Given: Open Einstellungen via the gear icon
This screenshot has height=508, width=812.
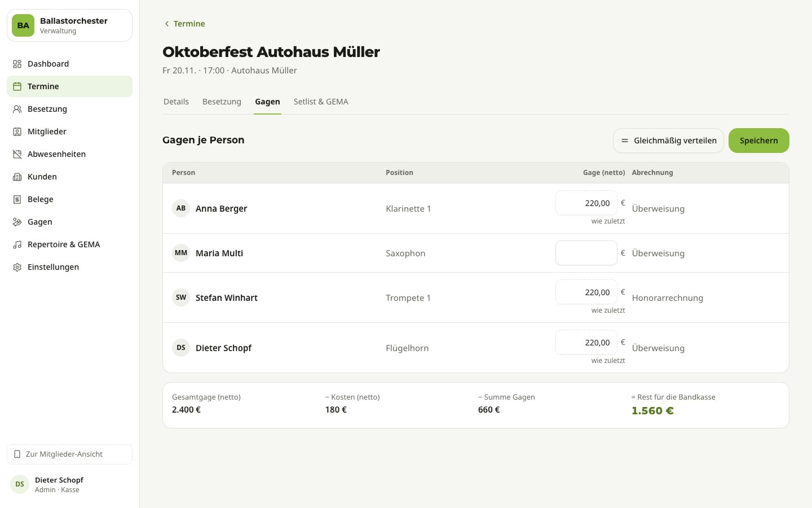Looking at the screenshot, I should (17, 267).
